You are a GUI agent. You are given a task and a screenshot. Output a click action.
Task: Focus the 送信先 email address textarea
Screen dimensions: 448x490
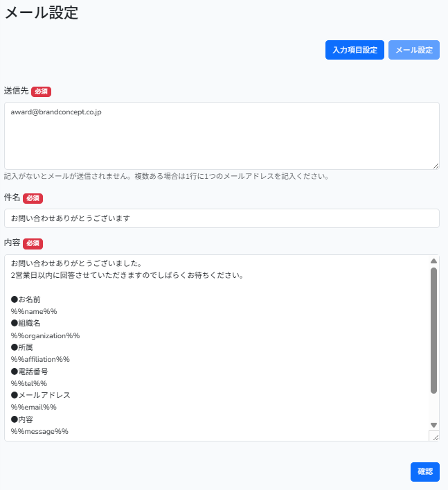(222, 135)
